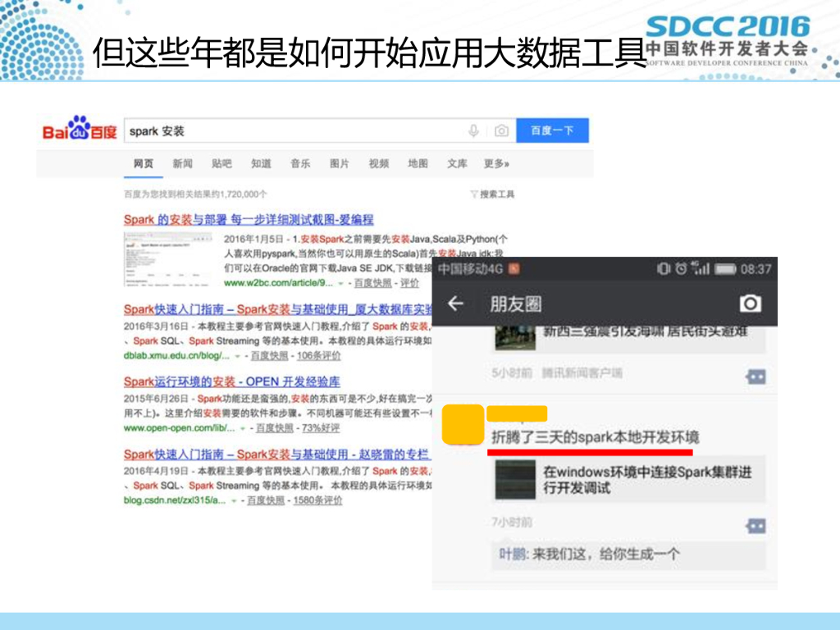This screenshot has width=840, height=630.
Task: Tap the signal strength icon in status bar
Action: point(701,268)
